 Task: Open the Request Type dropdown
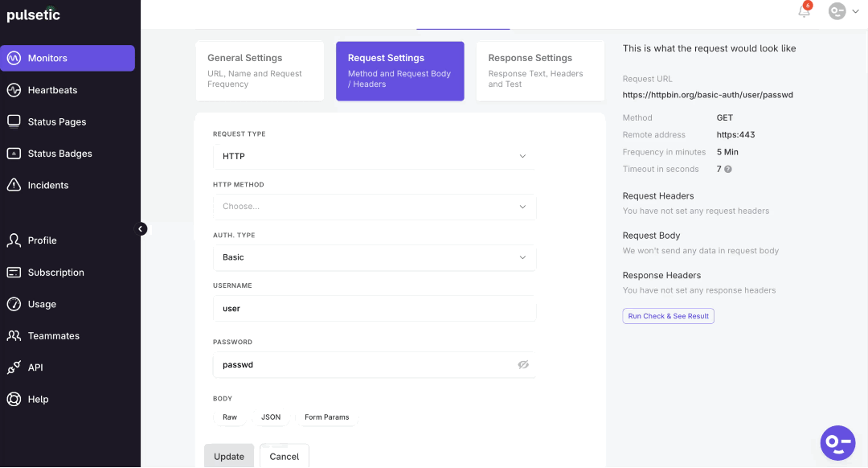374,156
